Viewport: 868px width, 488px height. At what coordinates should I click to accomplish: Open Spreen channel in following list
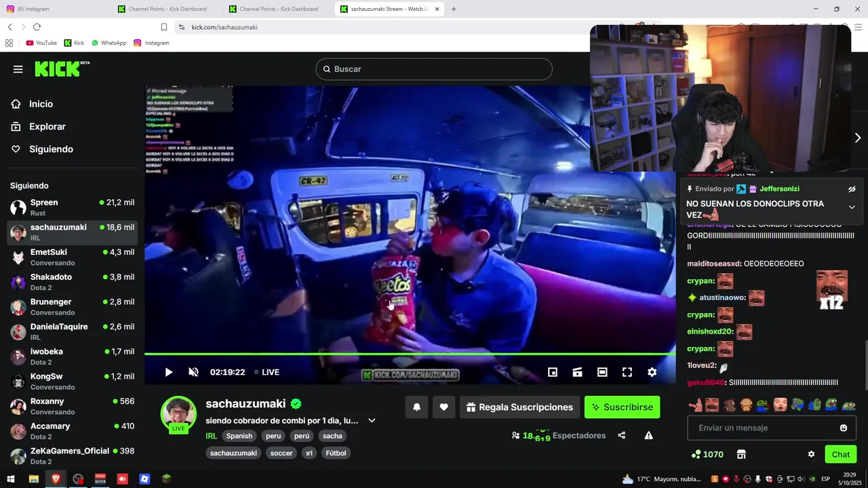coord(72,207)
